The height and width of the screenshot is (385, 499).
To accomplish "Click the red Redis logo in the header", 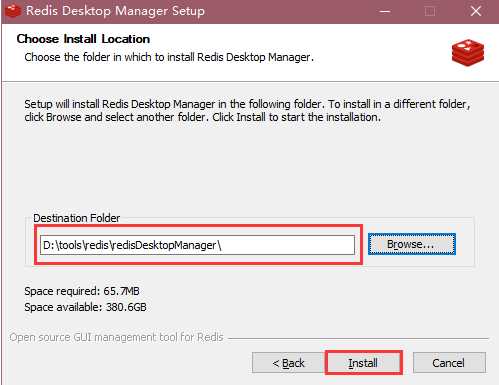I will 468,53.
